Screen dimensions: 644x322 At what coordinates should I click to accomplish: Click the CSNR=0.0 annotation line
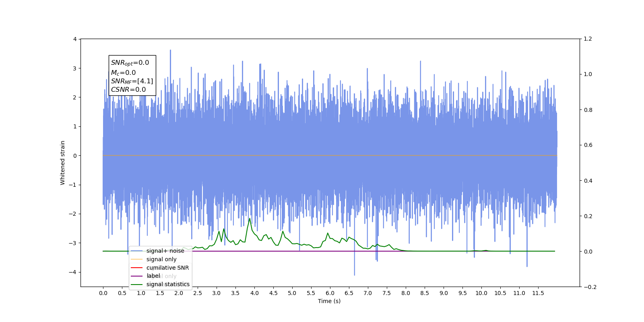point(128,90)
